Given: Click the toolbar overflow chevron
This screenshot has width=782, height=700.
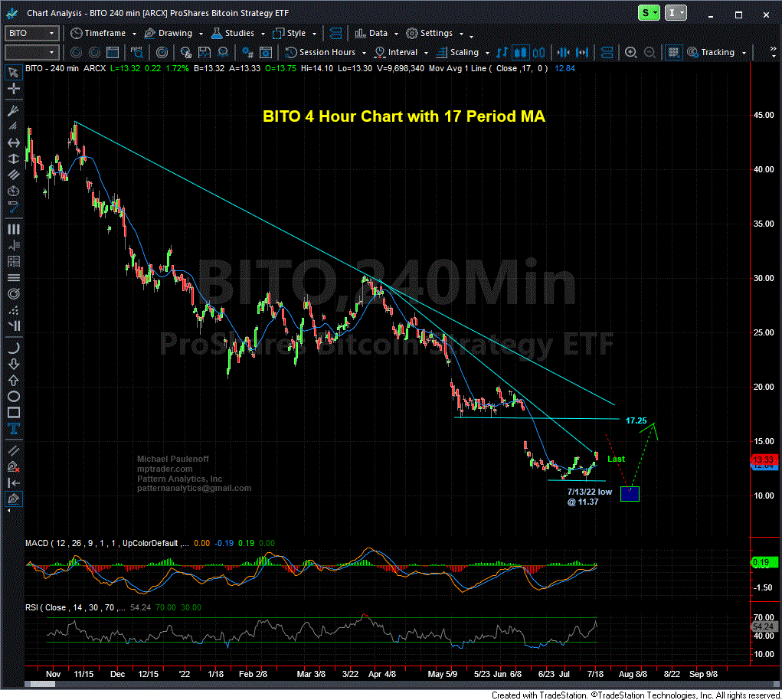Looking at the screenshot, I should pos(773,49).
